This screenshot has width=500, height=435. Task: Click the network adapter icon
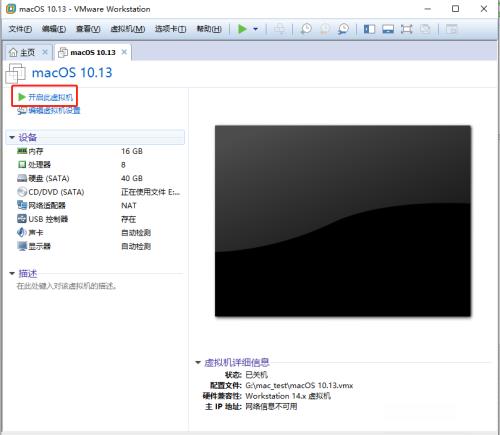(x=22, y=205)
